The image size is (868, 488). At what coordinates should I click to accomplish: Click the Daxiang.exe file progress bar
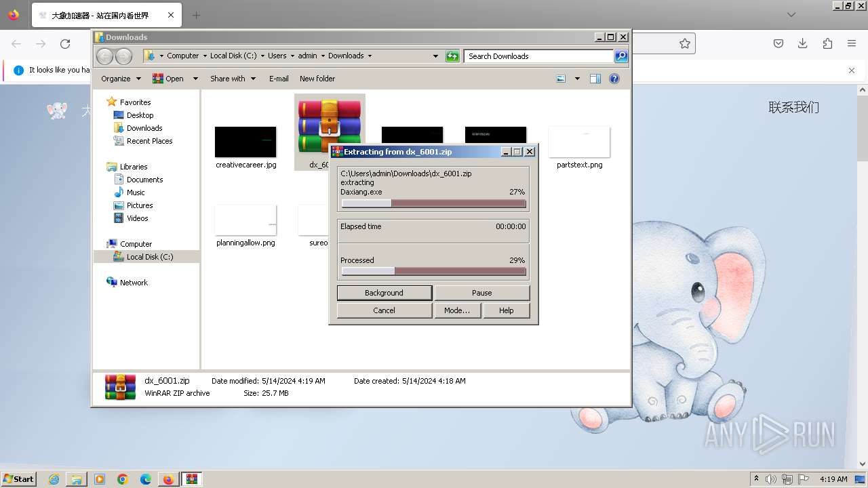[x=433, y=203]
